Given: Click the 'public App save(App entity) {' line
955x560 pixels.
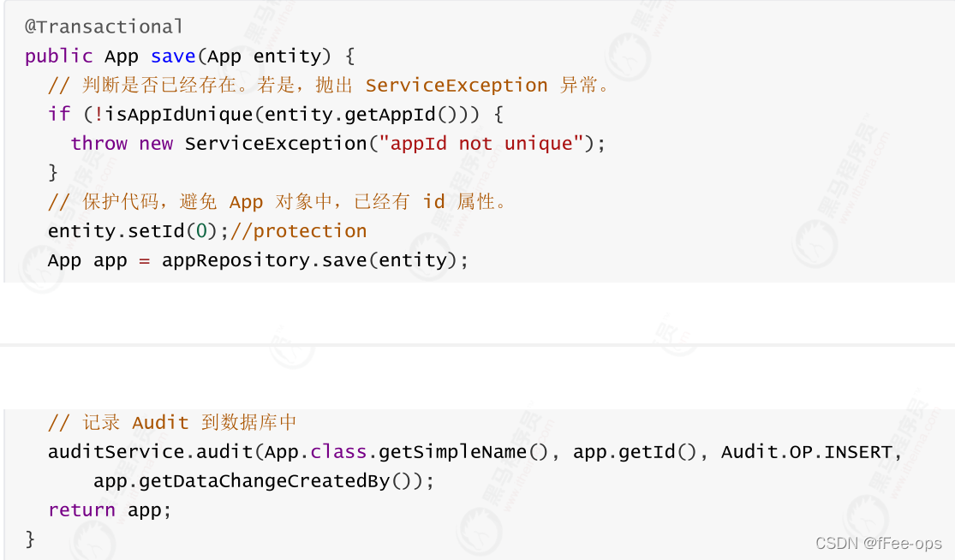Looking at the screenshot, I should pyautogui.click(x=190, y=57).
